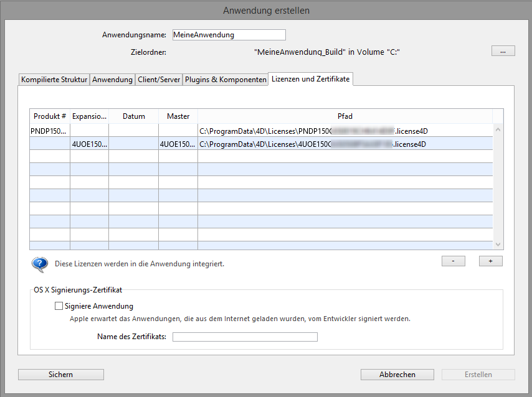Switch to the Kompilierte Struktur tab
The image size is (532, 397).
pyautogui.click(x=54, y=80)
